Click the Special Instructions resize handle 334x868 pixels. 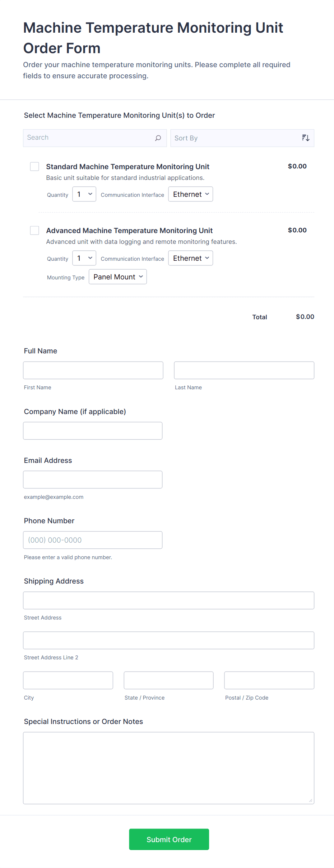[311, 800]
